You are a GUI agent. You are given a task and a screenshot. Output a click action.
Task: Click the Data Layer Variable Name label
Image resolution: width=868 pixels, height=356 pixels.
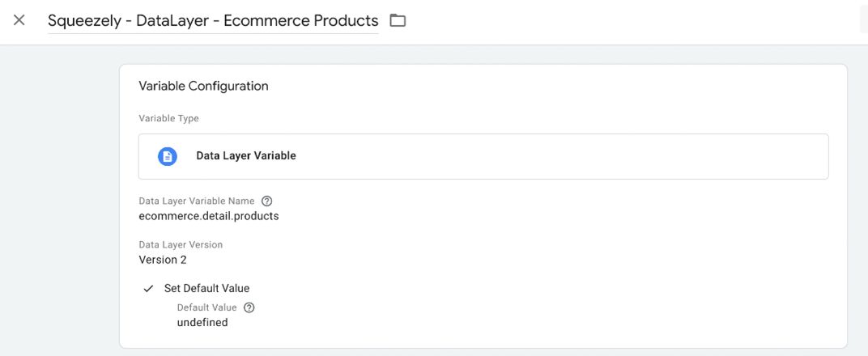[197, 201]
